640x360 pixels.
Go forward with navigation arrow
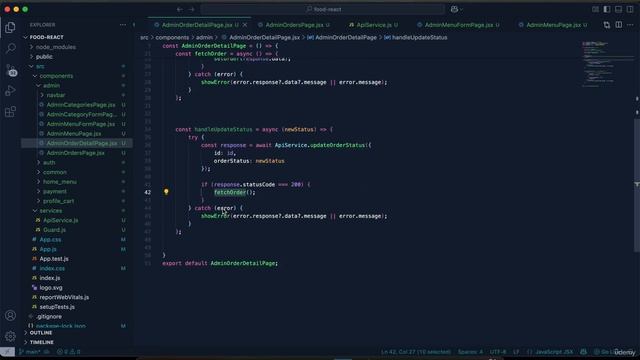(x=191, y=9)
